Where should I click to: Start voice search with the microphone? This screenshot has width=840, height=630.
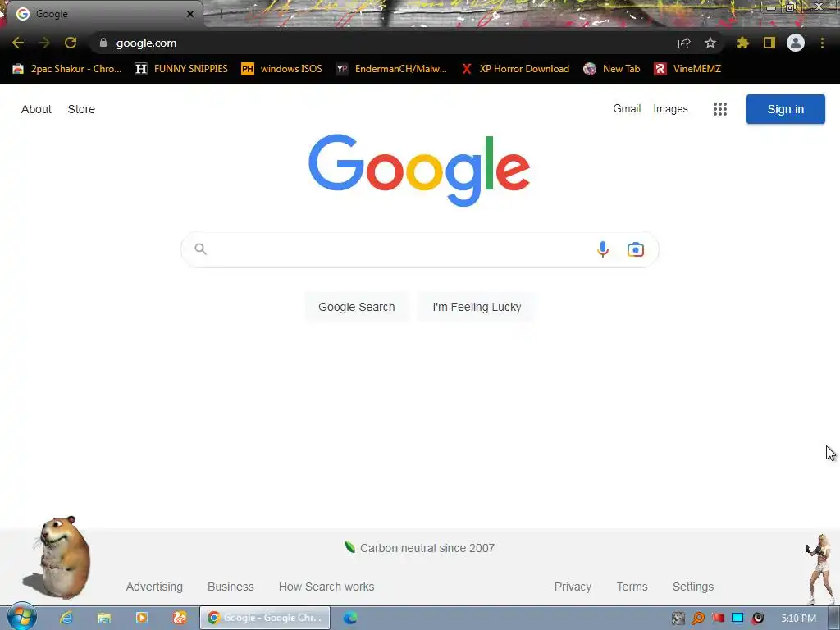point(603,249)
